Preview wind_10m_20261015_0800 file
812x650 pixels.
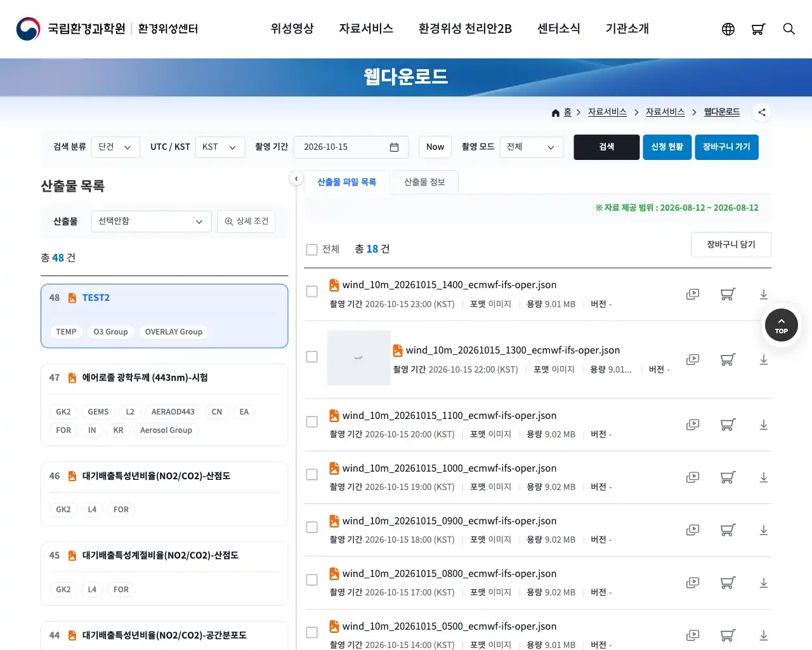click(693, 583)
